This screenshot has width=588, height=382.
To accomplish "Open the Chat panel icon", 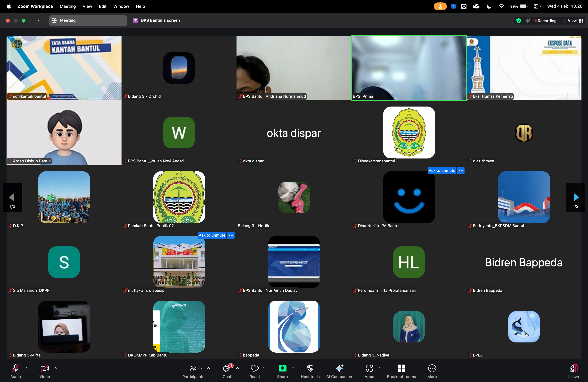I will 227,368.
